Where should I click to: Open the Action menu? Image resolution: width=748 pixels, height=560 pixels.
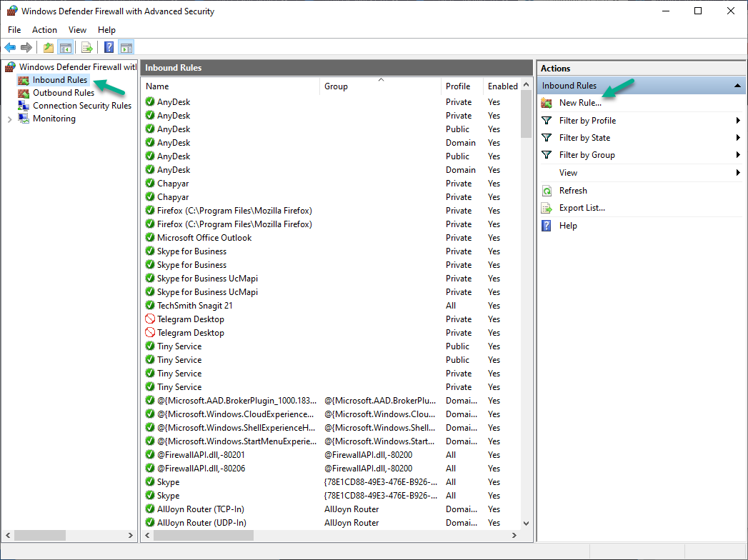tap(44, 29)
